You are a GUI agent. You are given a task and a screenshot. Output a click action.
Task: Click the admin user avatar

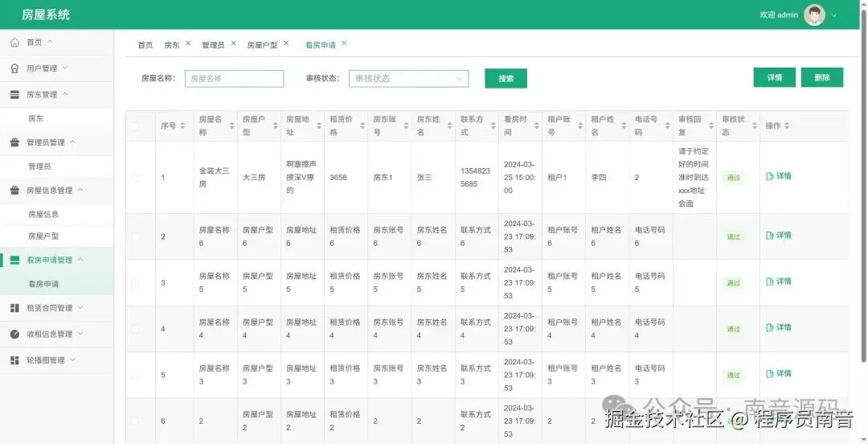(814, 15)
